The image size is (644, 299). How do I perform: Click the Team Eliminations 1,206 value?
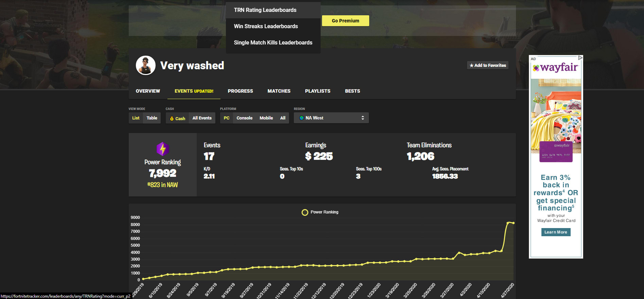(421, 156)
